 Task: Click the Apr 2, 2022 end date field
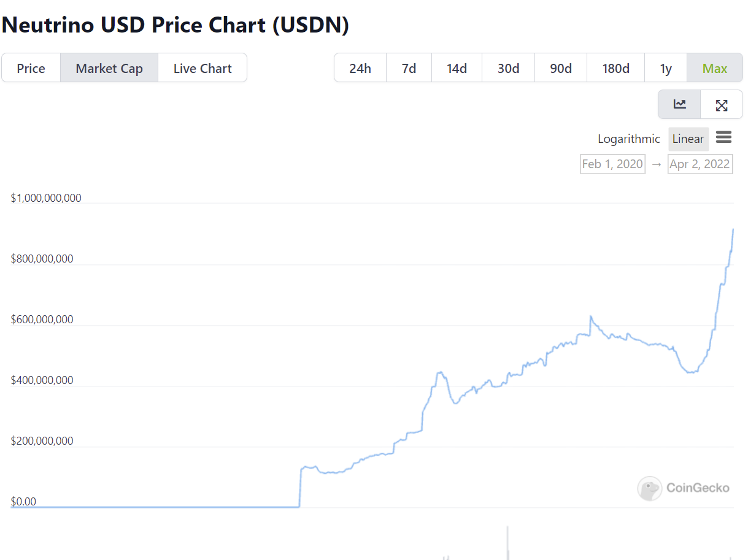click(x=700, y=164)
